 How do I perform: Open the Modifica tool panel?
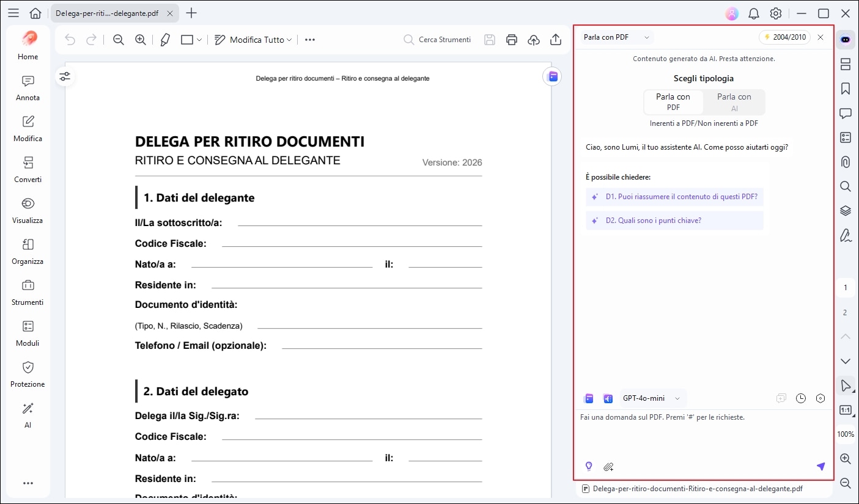click(28, 129)
